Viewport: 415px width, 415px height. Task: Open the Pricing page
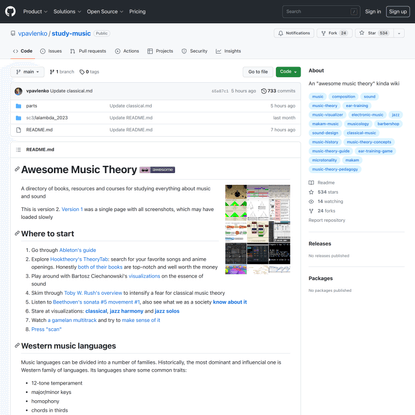coord(137,11)
